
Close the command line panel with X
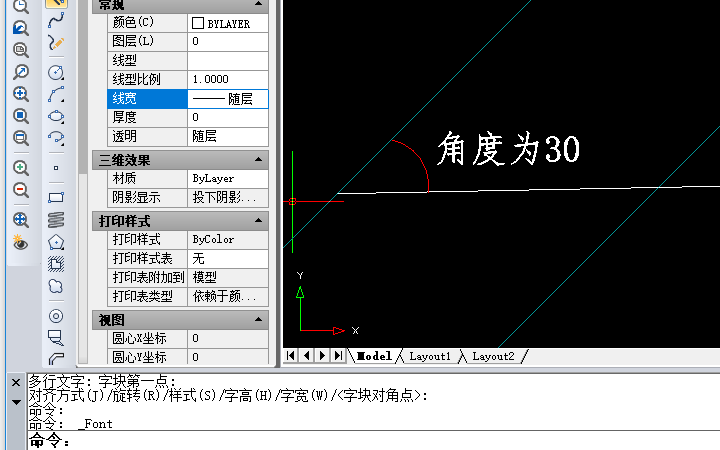[x=16, y=382]
